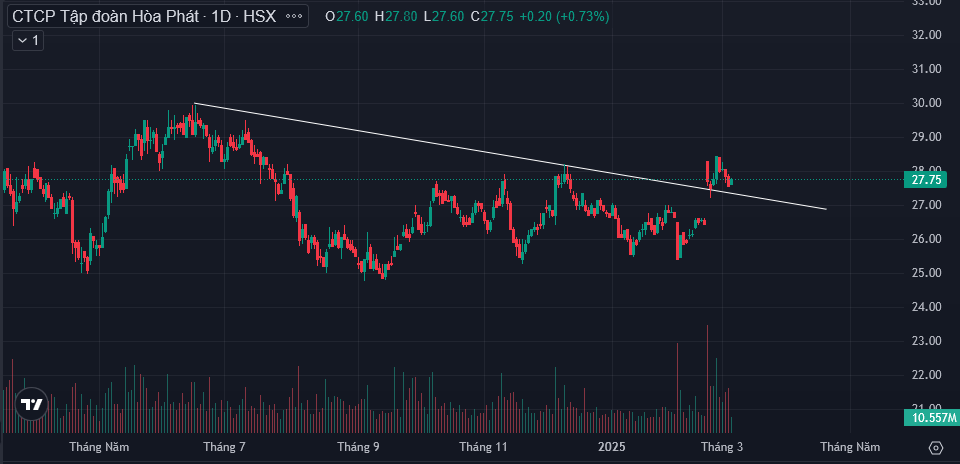Click the change value +0.20 (+0.73%)
Screen dimensions: 960x464
(x=564, y=17)
